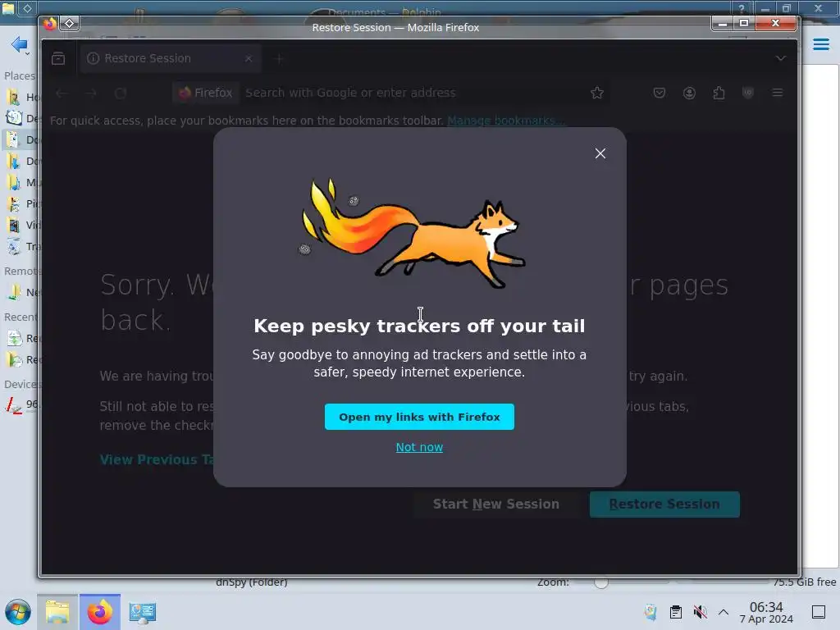Select the hard drive device in Dolphin

[21, 404]
